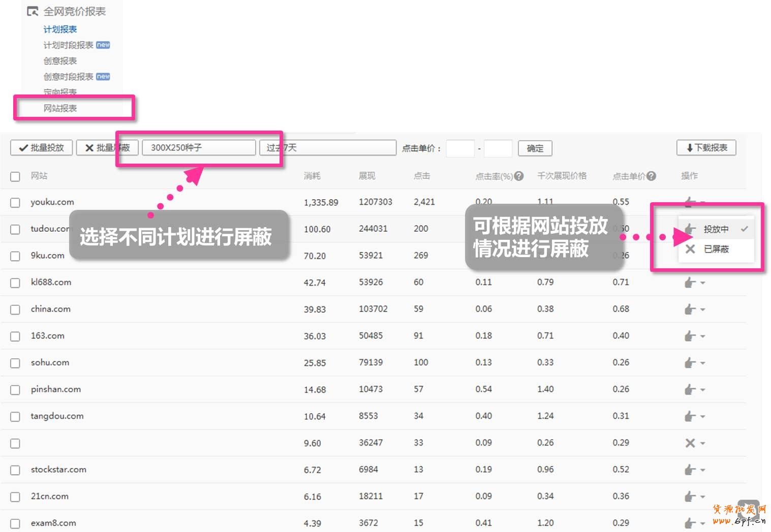Image resolution: width=771 pixels, height=532 pixels.
Task: Click the 已屏蔽 X icon in the popup menu
Action: point(690,249)
